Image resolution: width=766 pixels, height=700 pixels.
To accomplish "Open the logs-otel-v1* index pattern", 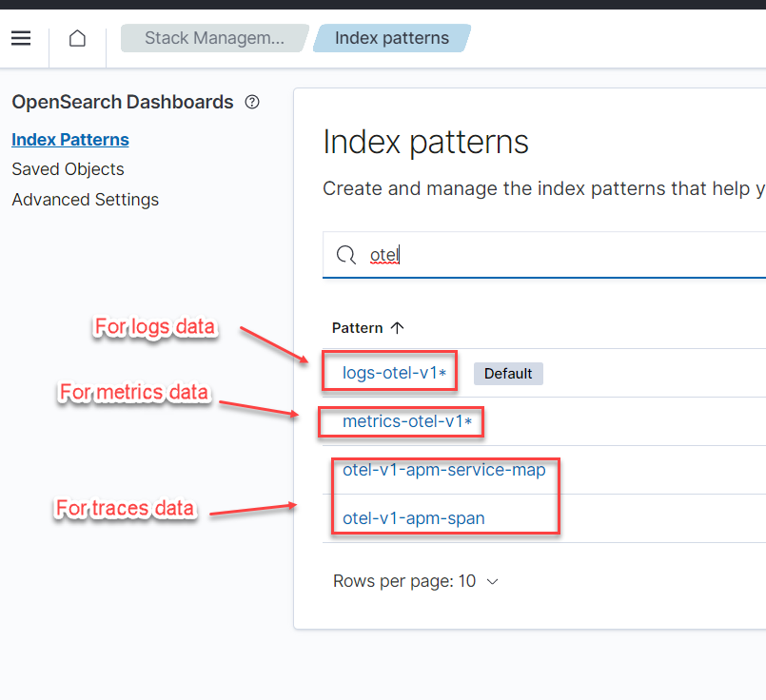I will point(394,373).
